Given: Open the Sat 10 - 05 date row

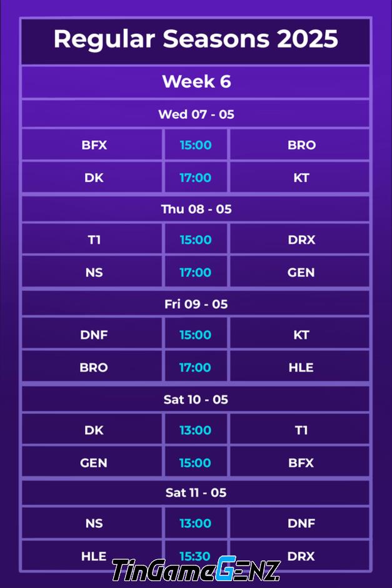Looking at the screenshot, I should pos(196,399).
